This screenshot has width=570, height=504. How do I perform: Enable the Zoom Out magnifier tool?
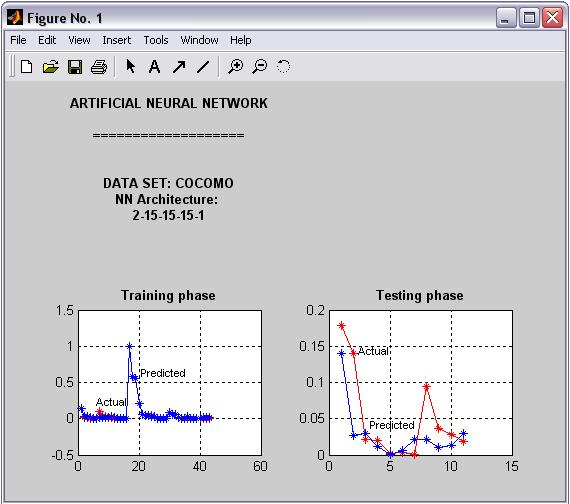pyautogui.click(x=260, y=67)
